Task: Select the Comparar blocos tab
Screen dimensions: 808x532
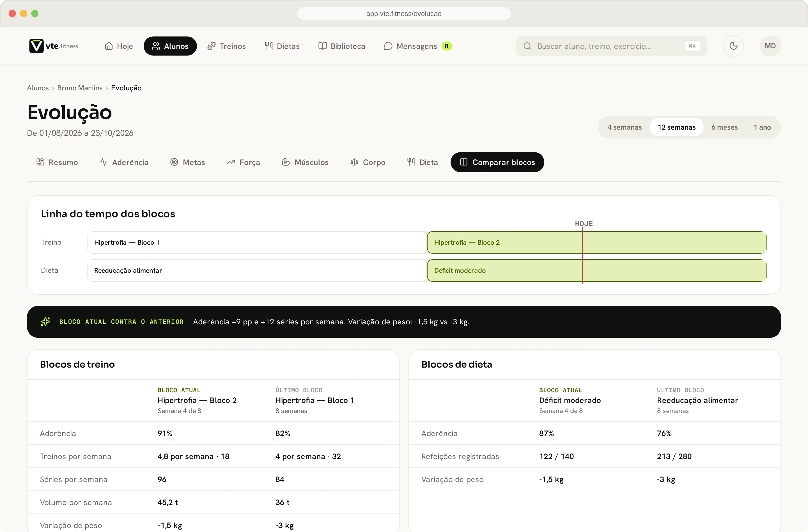Action: pyautogui.click(x=497, y=162)
